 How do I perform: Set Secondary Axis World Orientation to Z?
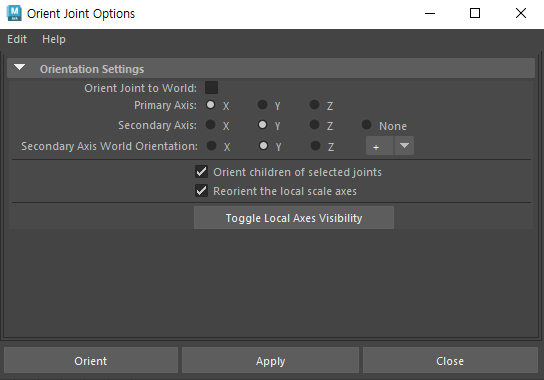coord(315,146)
